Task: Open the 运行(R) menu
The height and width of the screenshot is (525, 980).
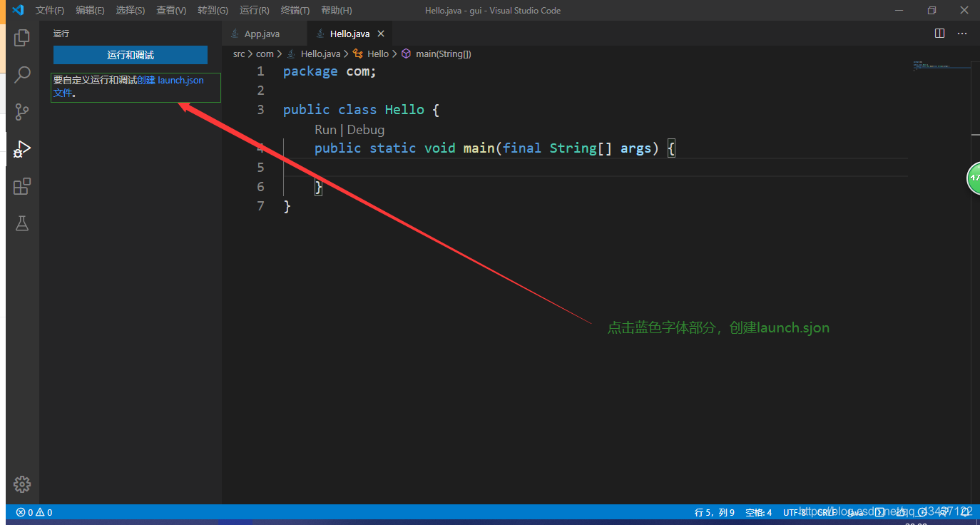Action: [x=255, y=11]
